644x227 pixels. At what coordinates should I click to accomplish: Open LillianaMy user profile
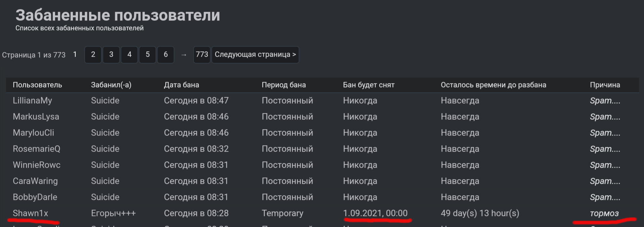tap(32, 101)
